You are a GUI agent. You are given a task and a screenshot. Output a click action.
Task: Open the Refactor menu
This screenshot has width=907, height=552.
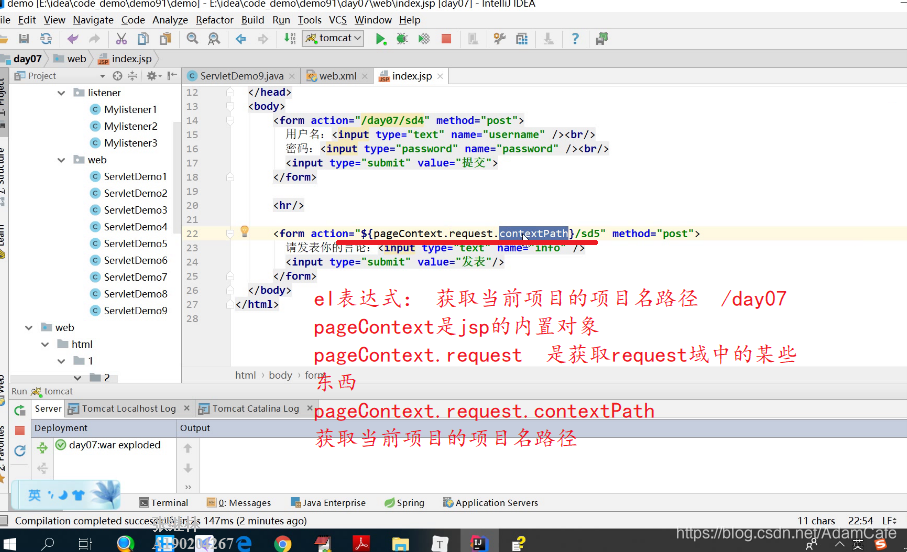tap(215, 20)
